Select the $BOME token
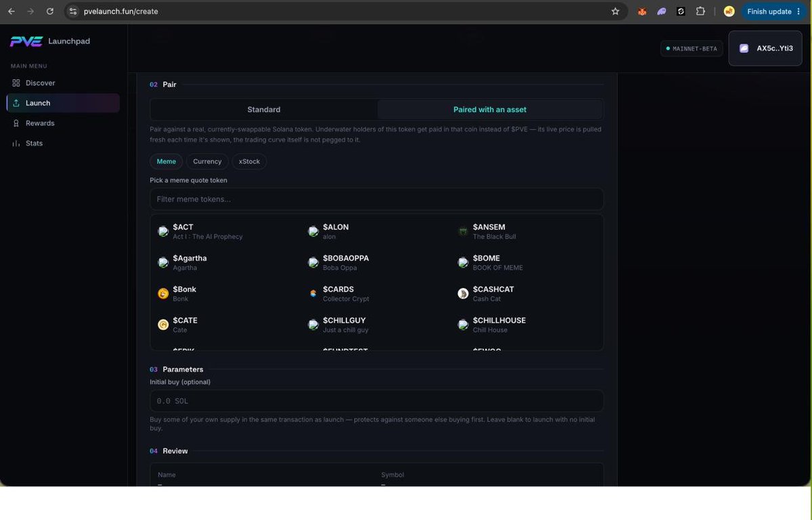The height and width of the screenshot is (520, 812). click(x=526, y=262)
